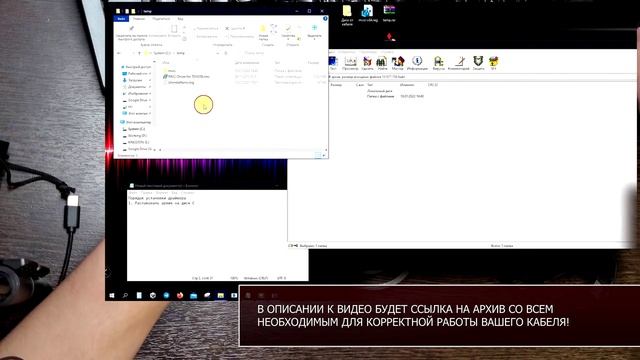Screen dimensions: 640x360
Task: Open the Формат menu in Notepad
Action: click(162, 193)
